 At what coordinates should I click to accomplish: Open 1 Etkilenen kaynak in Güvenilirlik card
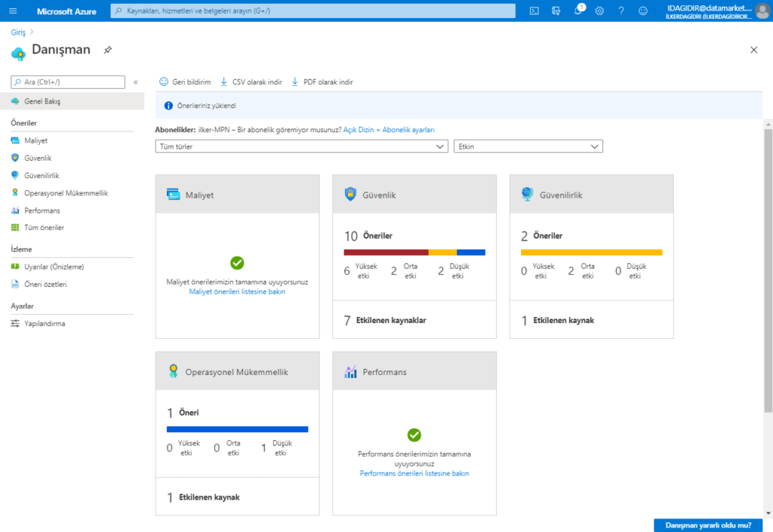tap(558, 320)
